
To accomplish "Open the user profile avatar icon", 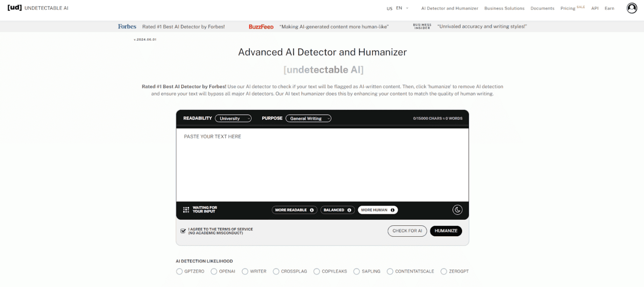I will (631, 8).
